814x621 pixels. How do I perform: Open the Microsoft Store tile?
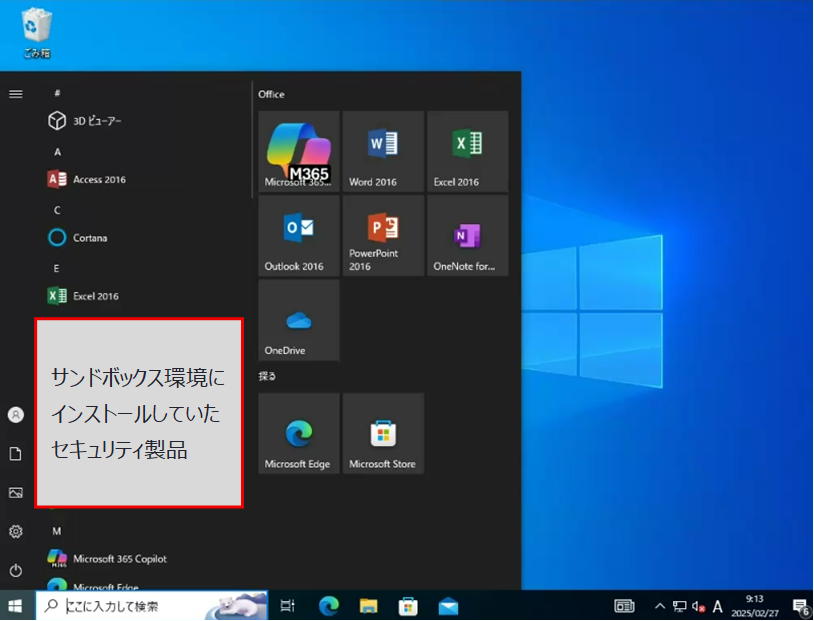click(383, 433)
